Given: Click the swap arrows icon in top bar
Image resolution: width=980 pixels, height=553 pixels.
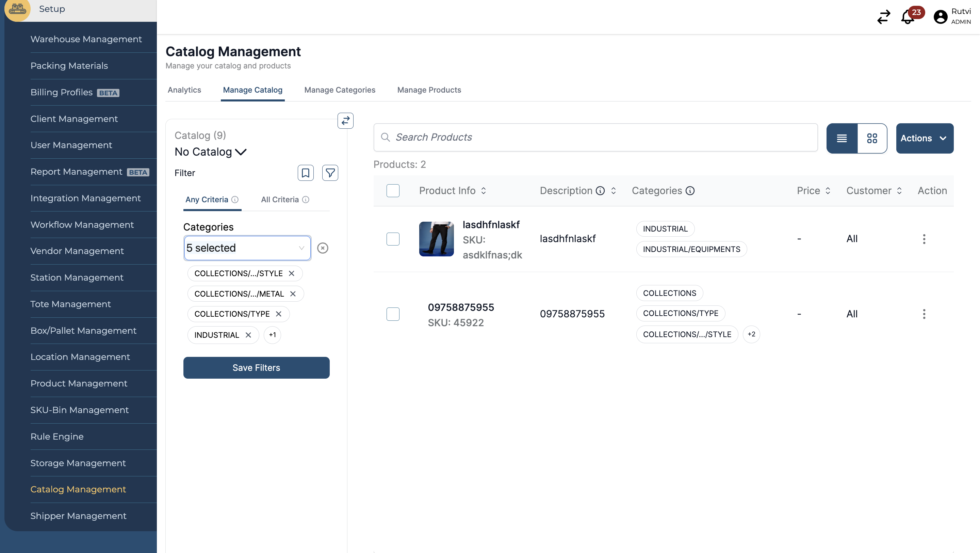Looking at the screenshot, I should click(883, 17).
